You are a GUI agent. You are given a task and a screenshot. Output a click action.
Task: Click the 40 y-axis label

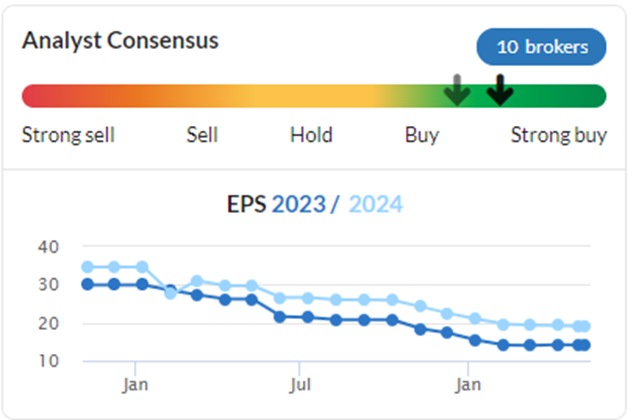[x=48, y=247]
